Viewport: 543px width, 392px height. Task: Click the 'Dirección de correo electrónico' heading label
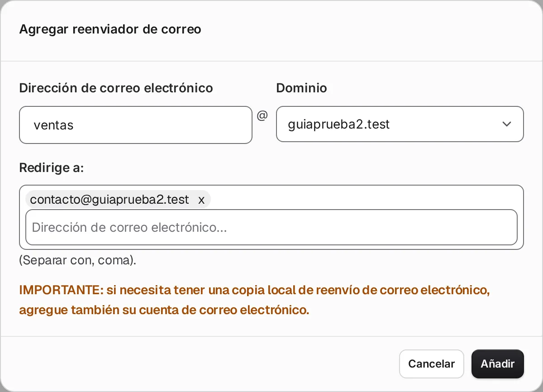pos(116,88)
